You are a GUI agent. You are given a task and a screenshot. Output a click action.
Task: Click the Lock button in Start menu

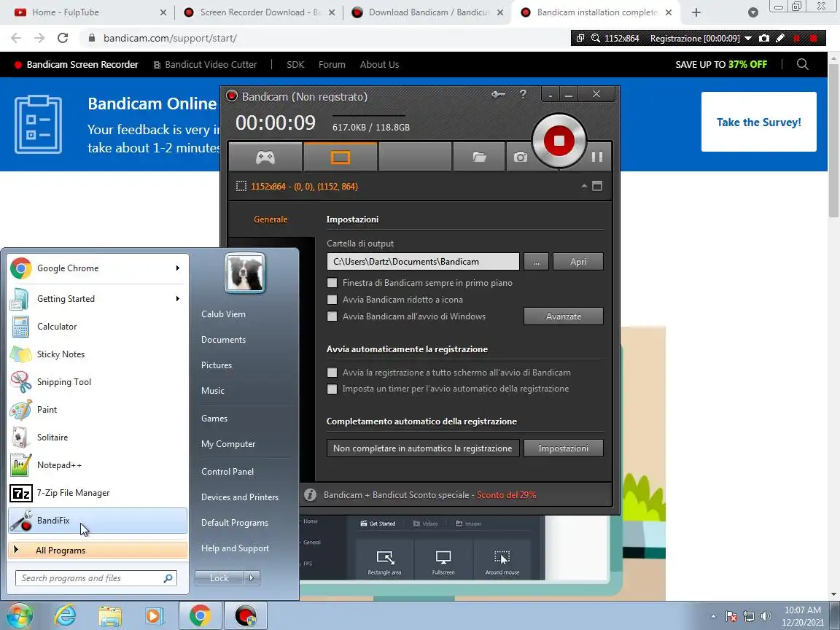219,577
